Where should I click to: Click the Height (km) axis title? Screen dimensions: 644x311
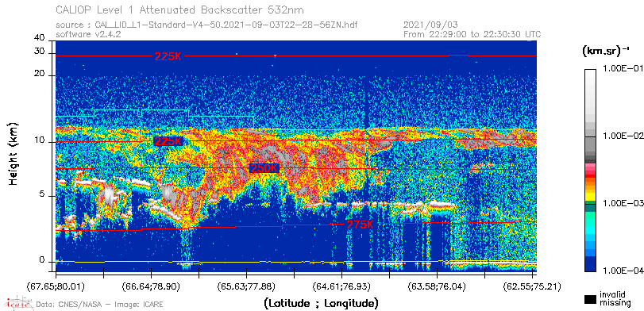14,153
